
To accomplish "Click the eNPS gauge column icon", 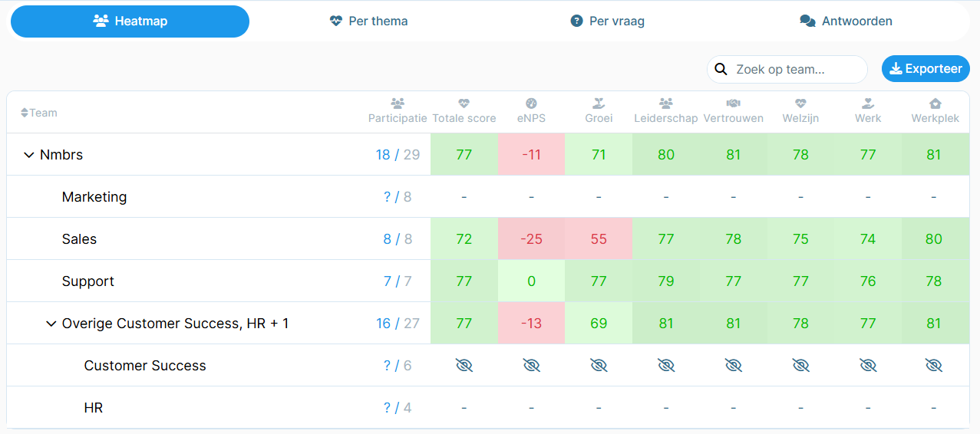I will 531,104.
